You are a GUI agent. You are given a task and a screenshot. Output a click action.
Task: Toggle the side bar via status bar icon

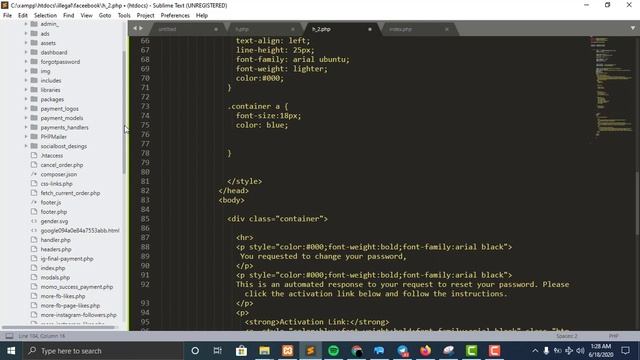pyautogui.click(x=9, y=336)
